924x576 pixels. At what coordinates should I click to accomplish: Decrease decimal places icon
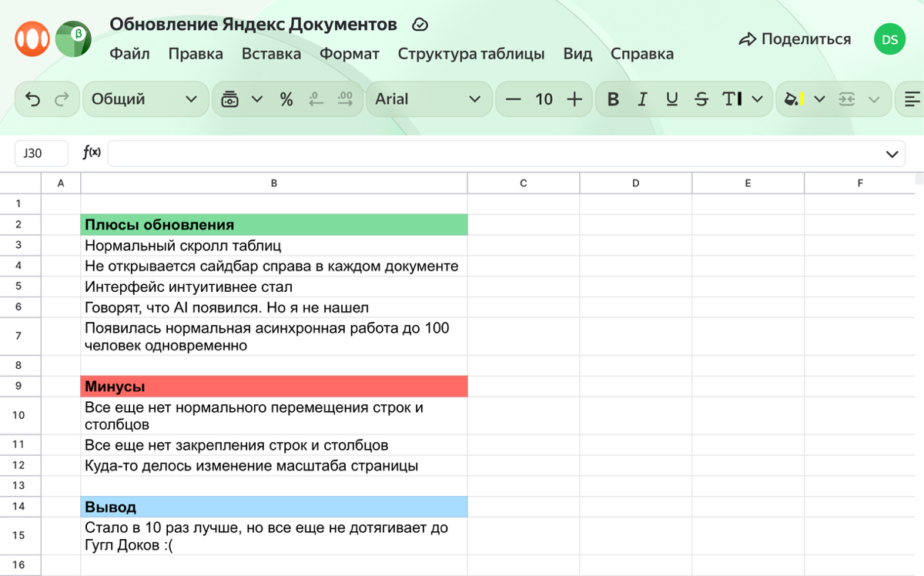coord(315,99)
